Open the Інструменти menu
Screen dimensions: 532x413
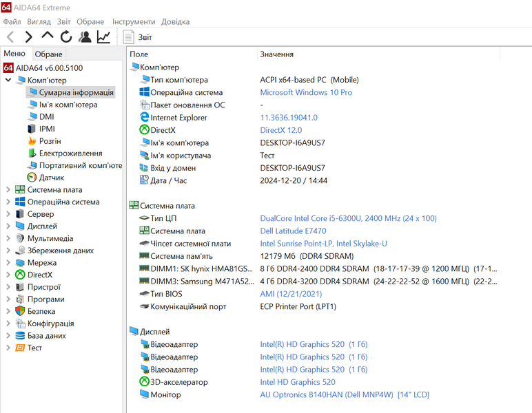(134, 22)
